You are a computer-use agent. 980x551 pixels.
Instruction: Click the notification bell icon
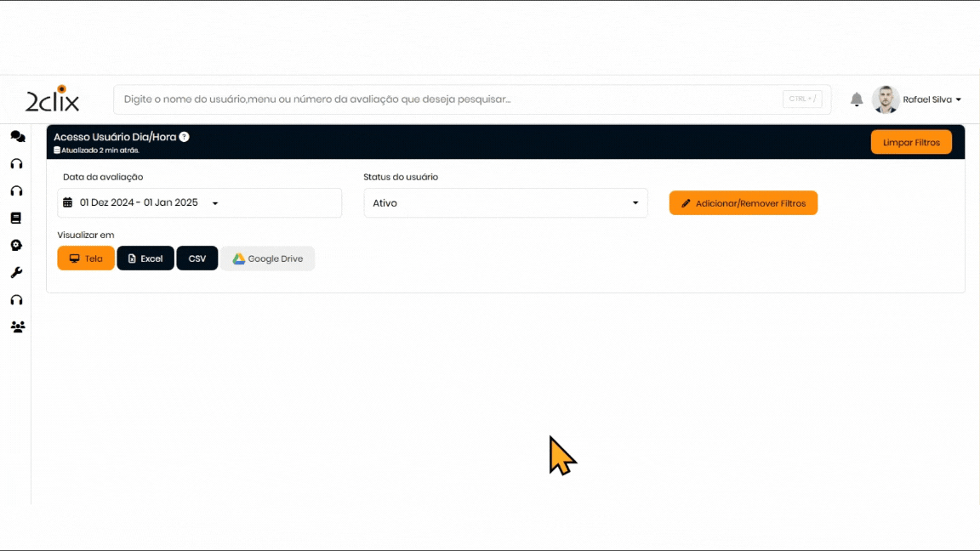point(857,99)
